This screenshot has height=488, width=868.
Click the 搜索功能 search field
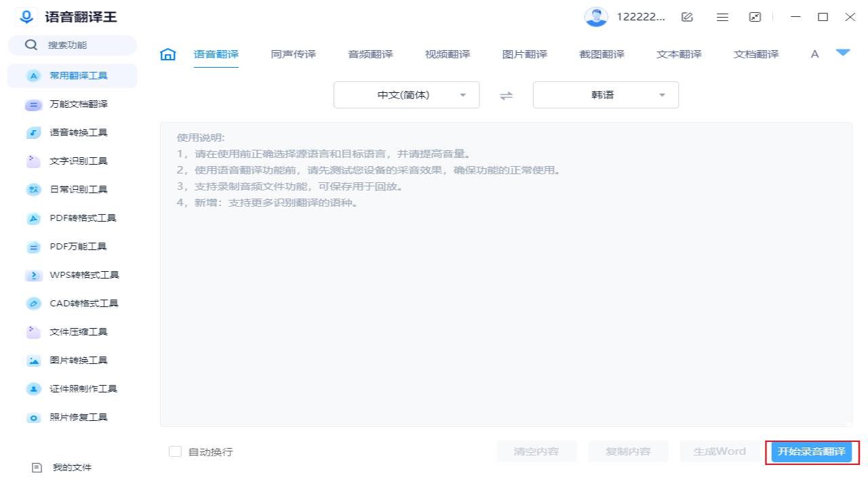tap(72, 45)
